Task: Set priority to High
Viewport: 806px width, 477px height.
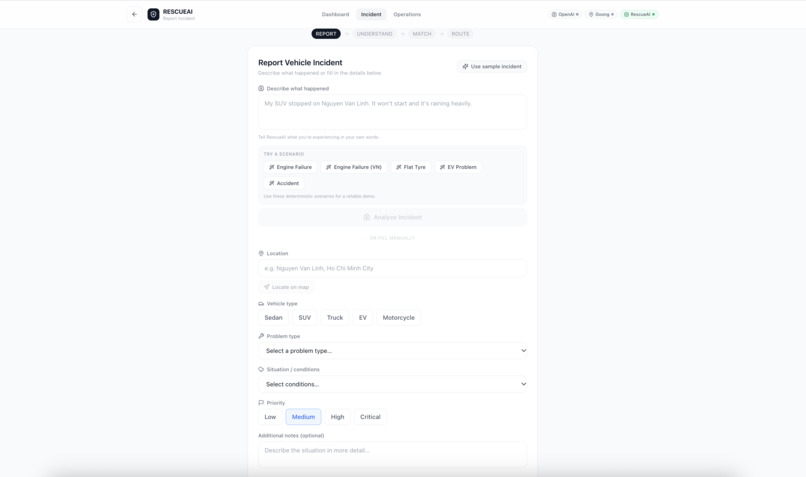Action: [337, 417]
